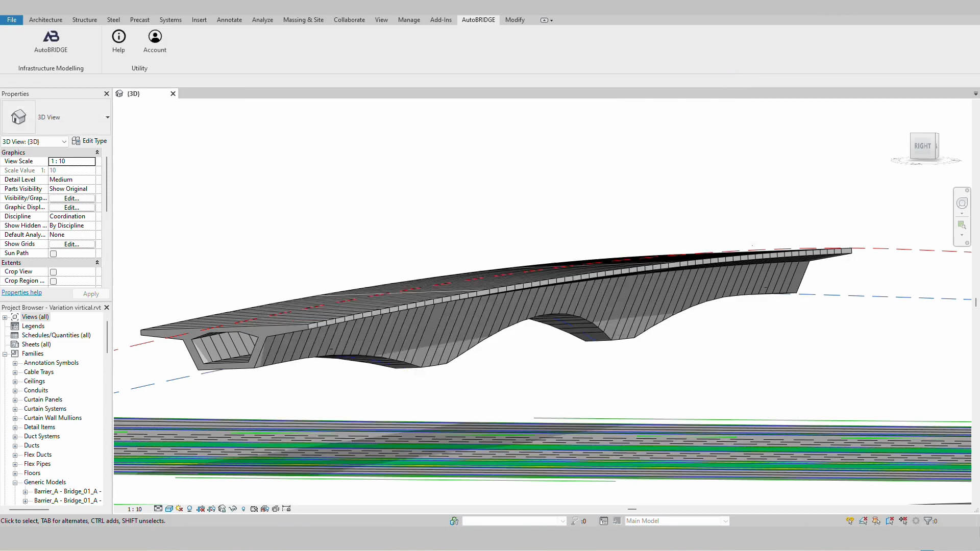Click Reveal Hidden Elements light bulb
Viewport: 980px width, 551px height.
click(x=243, y=509)
